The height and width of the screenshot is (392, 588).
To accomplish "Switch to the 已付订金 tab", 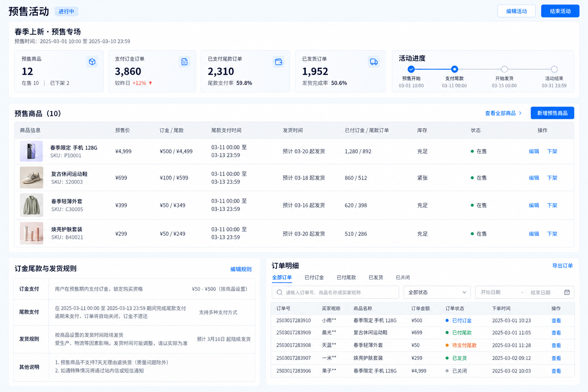I will (314, 278).
